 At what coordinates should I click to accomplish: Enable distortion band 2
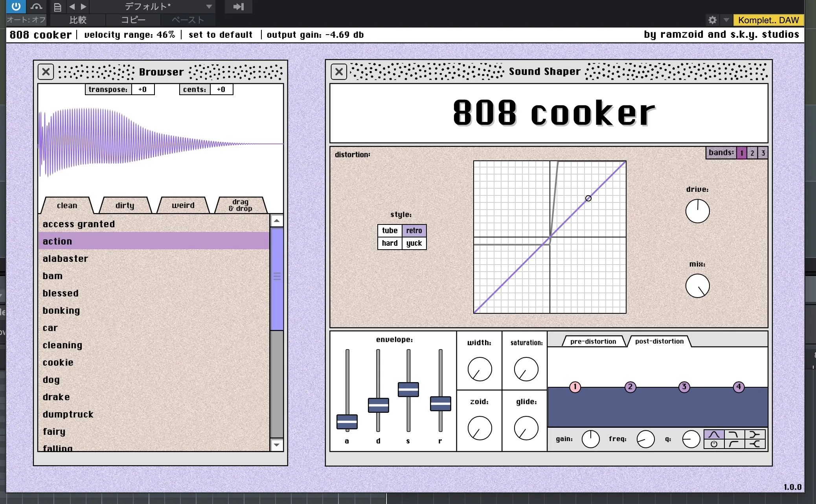tap(752, 153)
